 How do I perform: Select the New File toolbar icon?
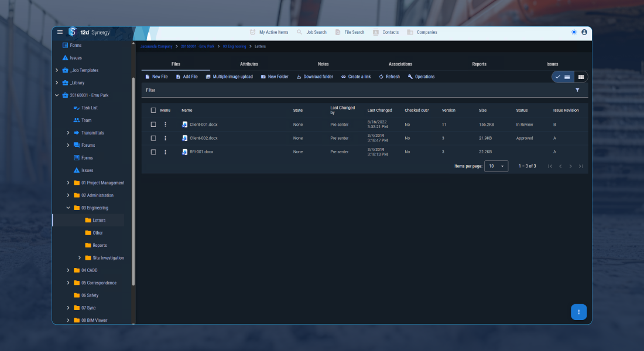[147, 76]
